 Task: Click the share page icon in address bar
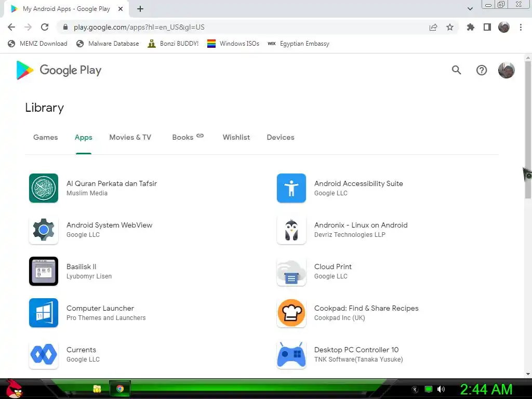click(x=433, y=27)
